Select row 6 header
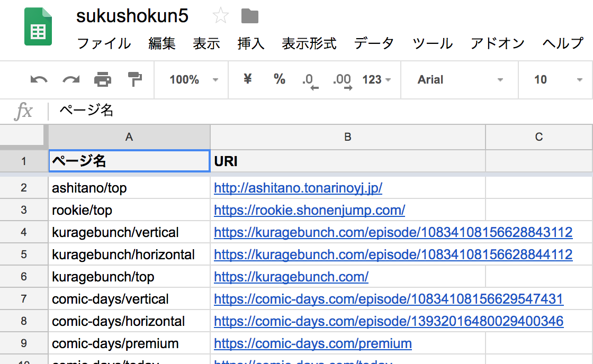Image resolution: width=593 pixels, height=364 pixels. 24,277
